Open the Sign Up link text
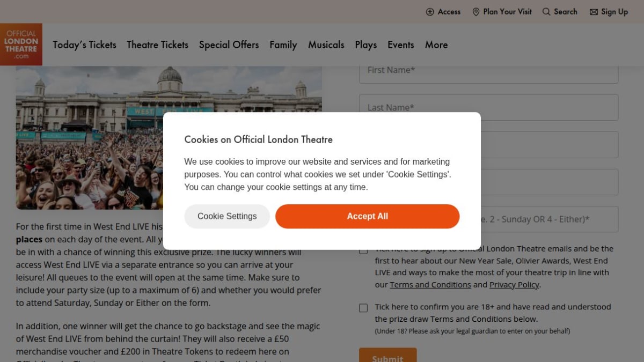644x362 pixels. [614, 12]
